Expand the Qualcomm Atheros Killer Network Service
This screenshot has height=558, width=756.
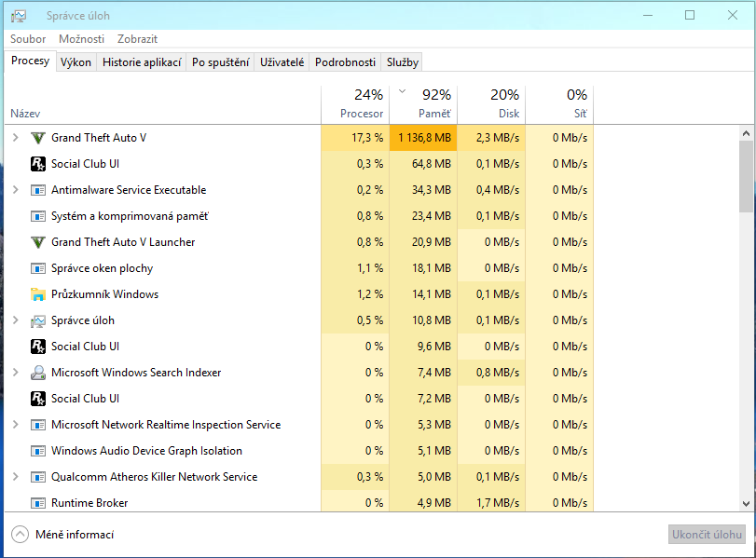15,477
